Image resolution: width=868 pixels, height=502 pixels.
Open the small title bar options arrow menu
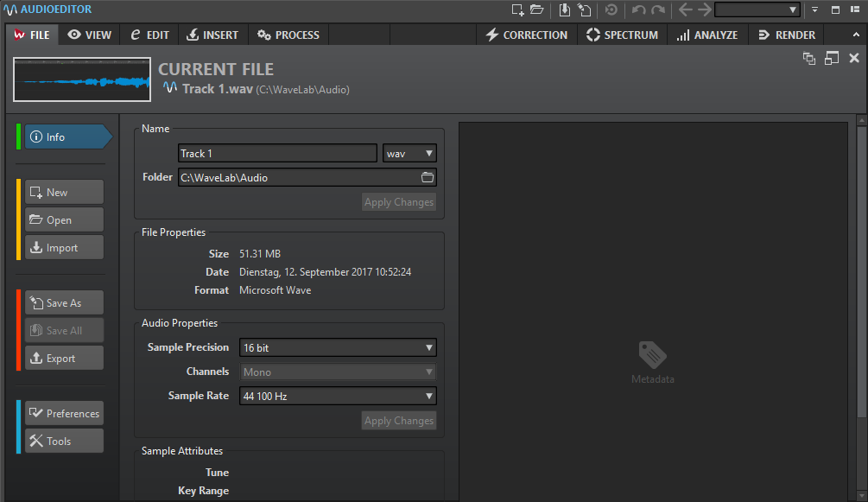tap(814, 10)
